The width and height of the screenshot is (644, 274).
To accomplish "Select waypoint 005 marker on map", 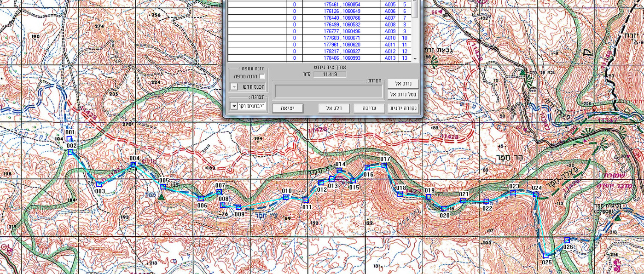I will [x=163, y=187].
